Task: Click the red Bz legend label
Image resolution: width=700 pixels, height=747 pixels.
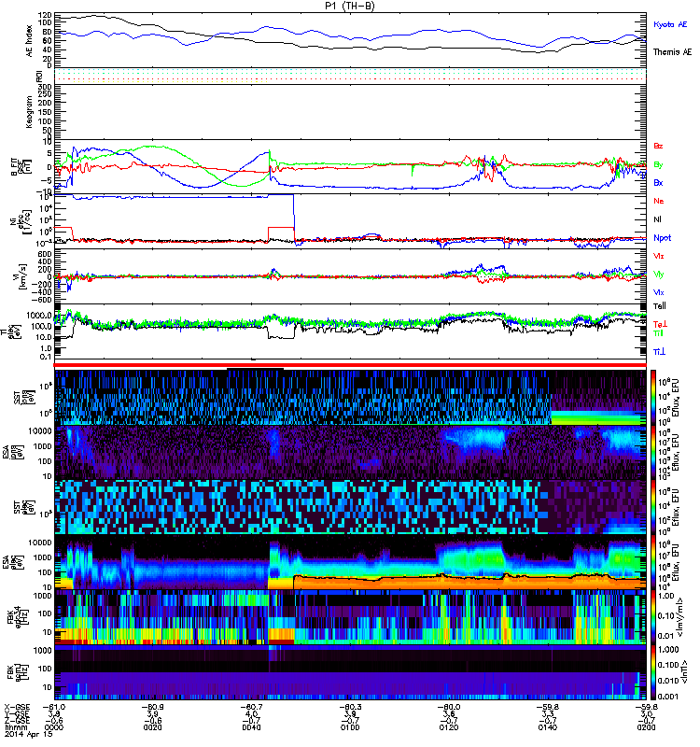Action: pos(658,146)
